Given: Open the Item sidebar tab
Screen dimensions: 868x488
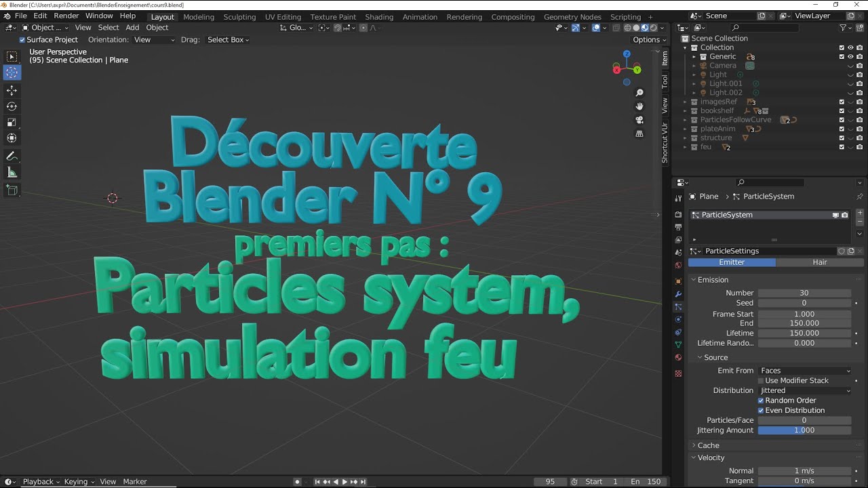Looking at the screenshot, I should [665, 58].
